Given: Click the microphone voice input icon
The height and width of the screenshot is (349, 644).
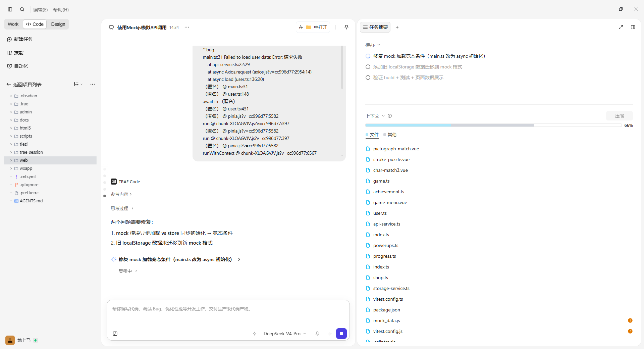Looking at the screenshot, I should (317, 334).
